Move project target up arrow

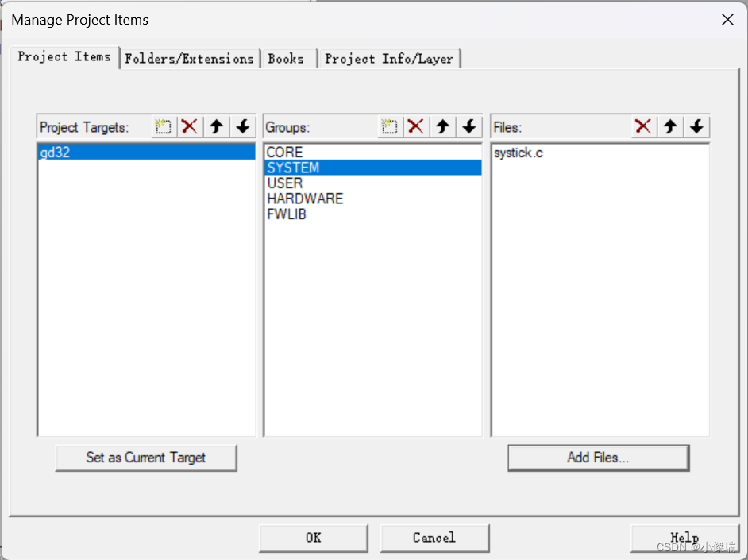(217, 126)
